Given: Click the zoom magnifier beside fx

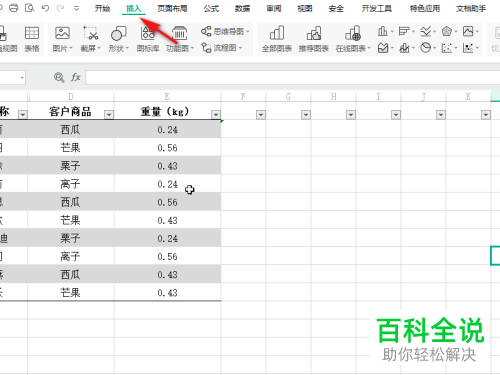Looking at the screenshot, I should (59, 77).
